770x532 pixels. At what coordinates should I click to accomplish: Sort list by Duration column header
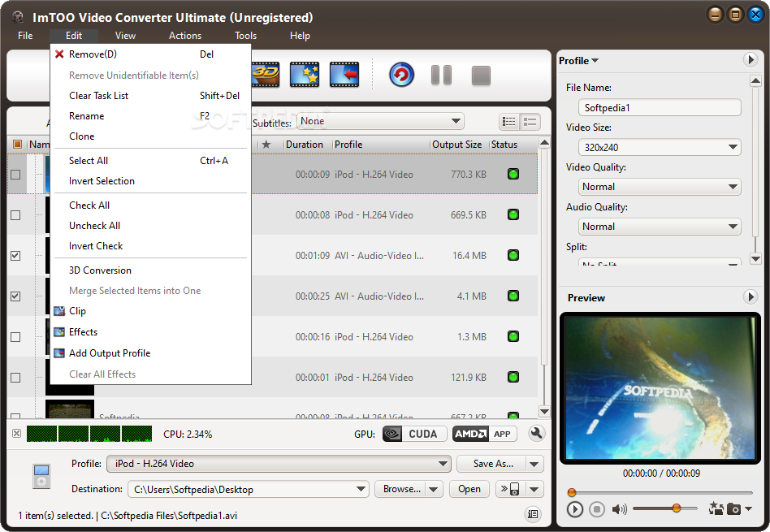(x=304, y=145)
